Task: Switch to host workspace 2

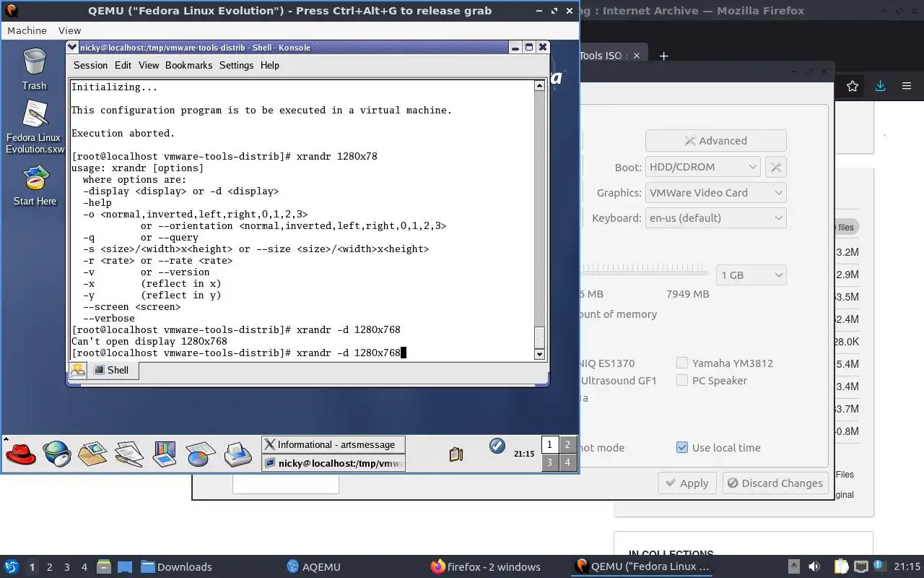Action: click(49, 566)
